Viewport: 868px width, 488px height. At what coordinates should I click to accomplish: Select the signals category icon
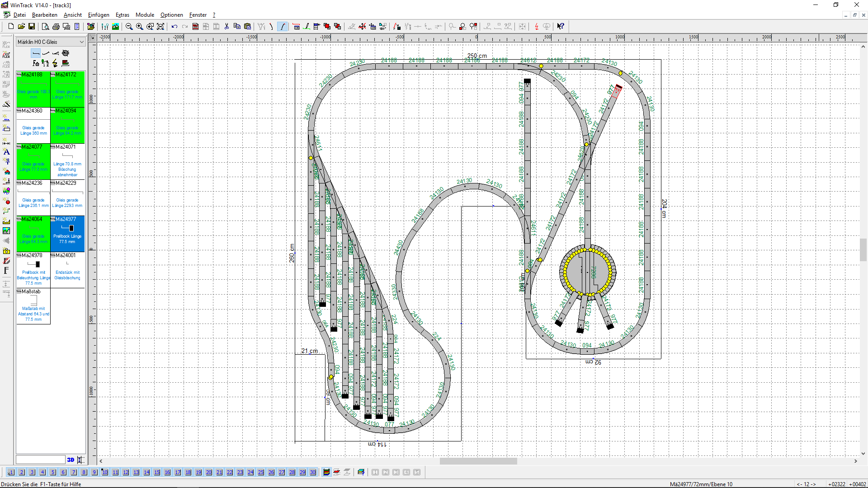coord(46,63)
